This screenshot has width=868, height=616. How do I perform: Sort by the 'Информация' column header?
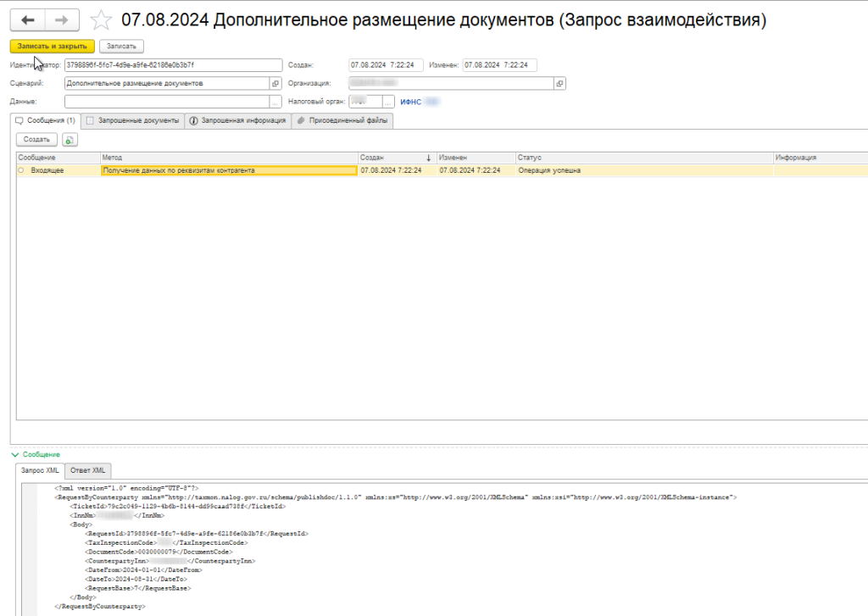821,158
